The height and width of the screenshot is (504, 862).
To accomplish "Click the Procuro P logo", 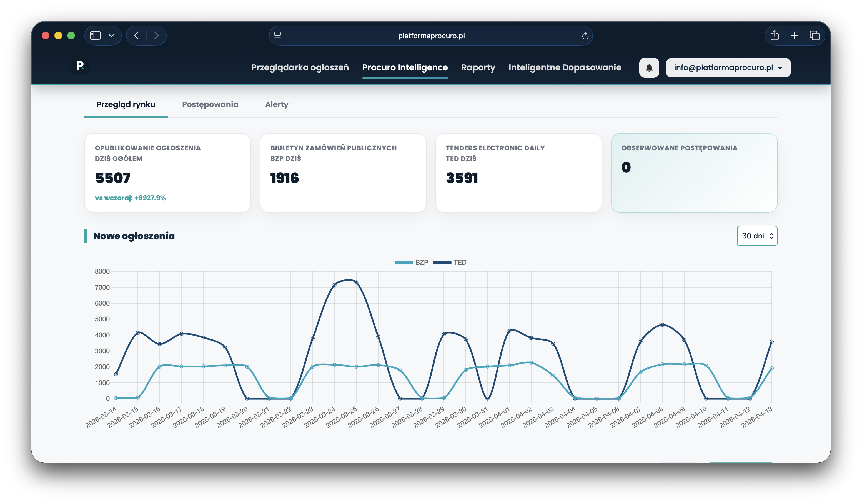I will [80, 66].
